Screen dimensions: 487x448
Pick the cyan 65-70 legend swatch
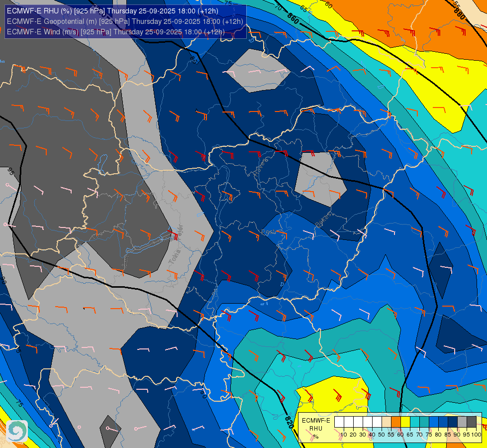tap(415, 422)
